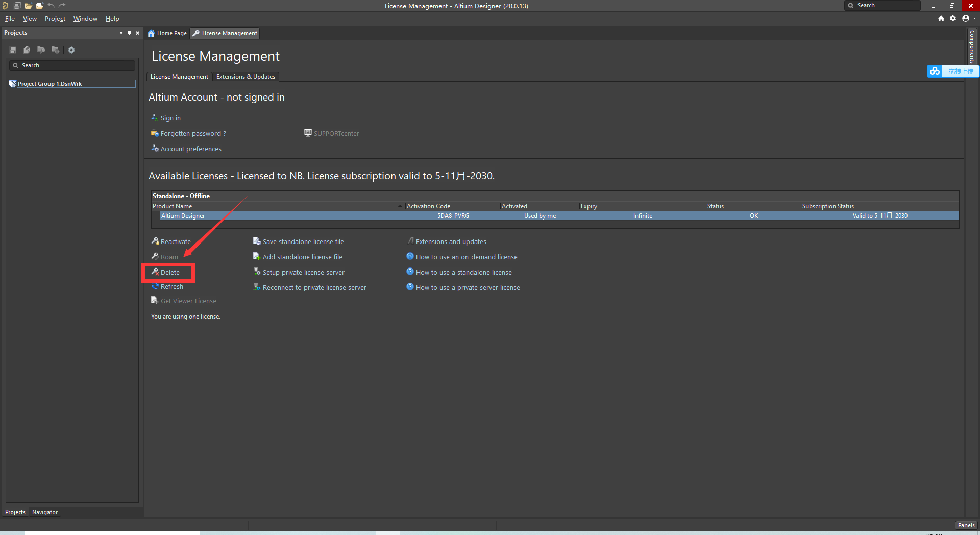
Task: Open How to use a private server license
Action: pyautogui.click(x=463, y=287)
